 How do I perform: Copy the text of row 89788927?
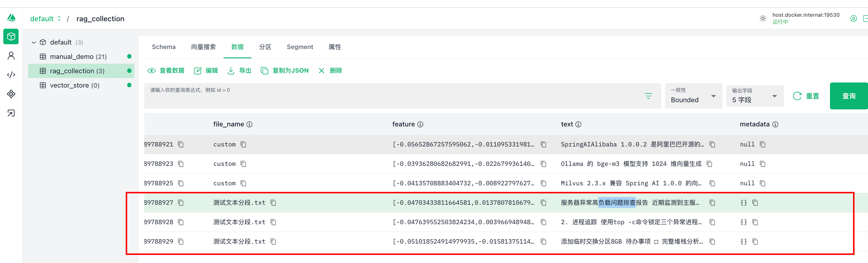[x=712, y=203]
